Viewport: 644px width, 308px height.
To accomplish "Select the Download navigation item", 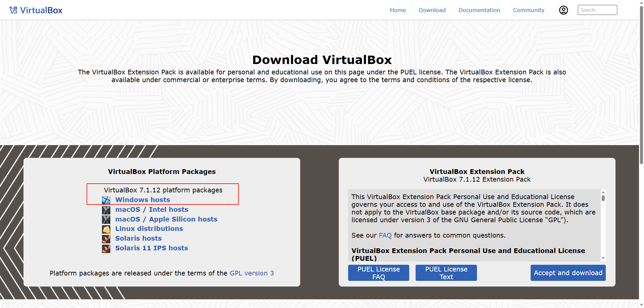I will (x=432, y=10).
